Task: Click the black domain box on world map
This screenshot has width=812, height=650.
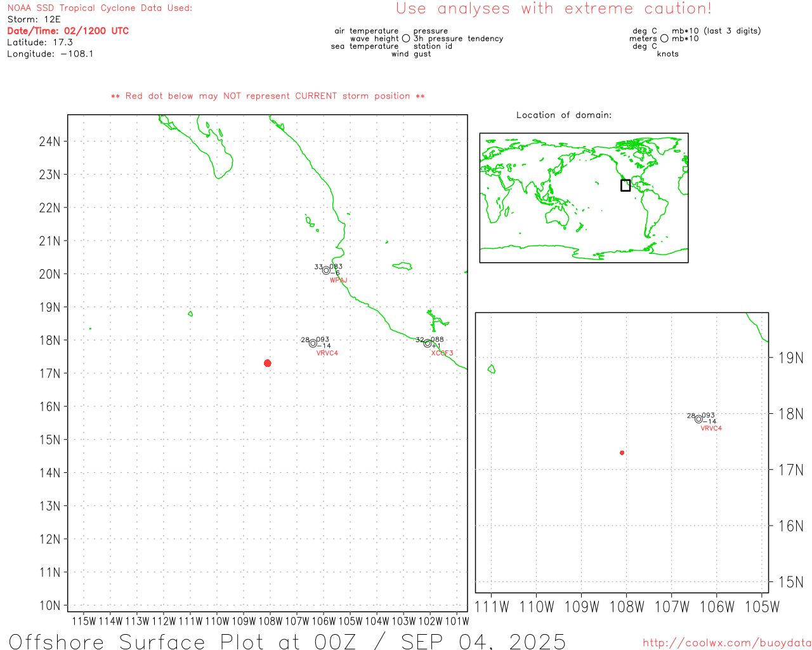Action: coord(625,185)
